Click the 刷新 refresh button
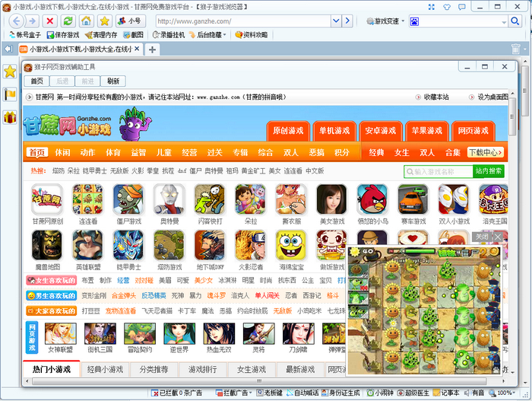The image size is (532, 401). [113, 81]
